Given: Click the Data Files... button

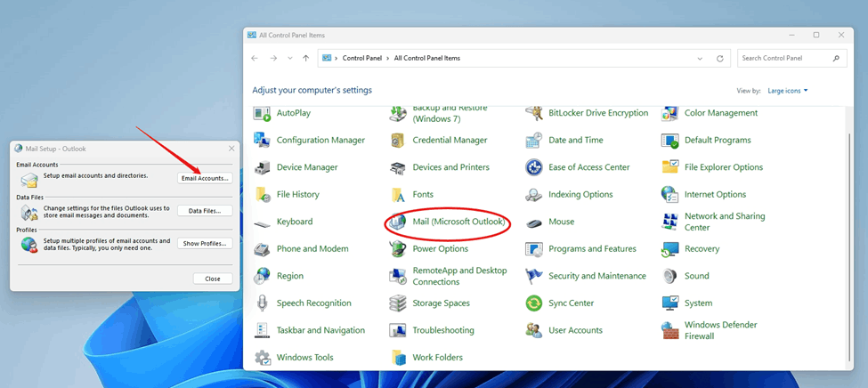Looking at the screenshot, I should [205, 211].
